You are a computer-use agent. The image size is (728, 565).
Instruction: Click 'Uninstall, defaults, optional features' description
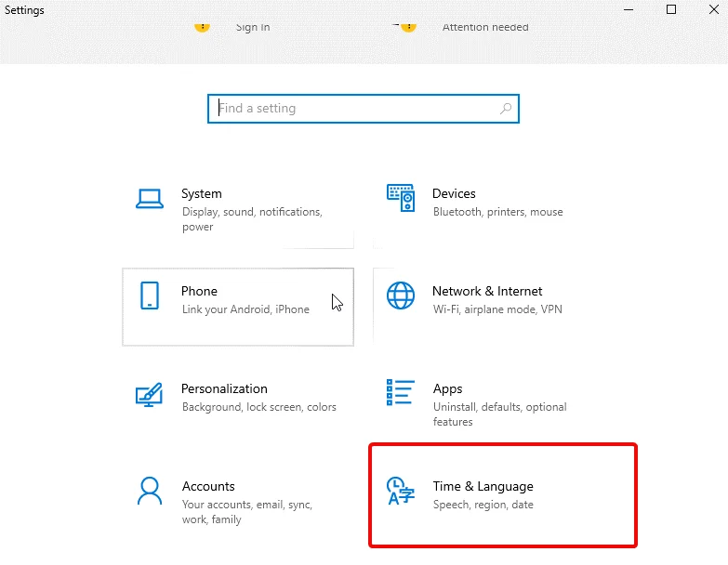[499, 414]
